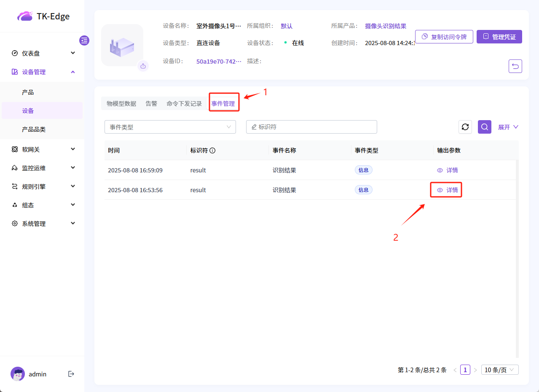Viewport: 539px width, 392px height.
Task: Click the 复制访问令牌 button
Action: pyautogui.click(x=444, y=37)
